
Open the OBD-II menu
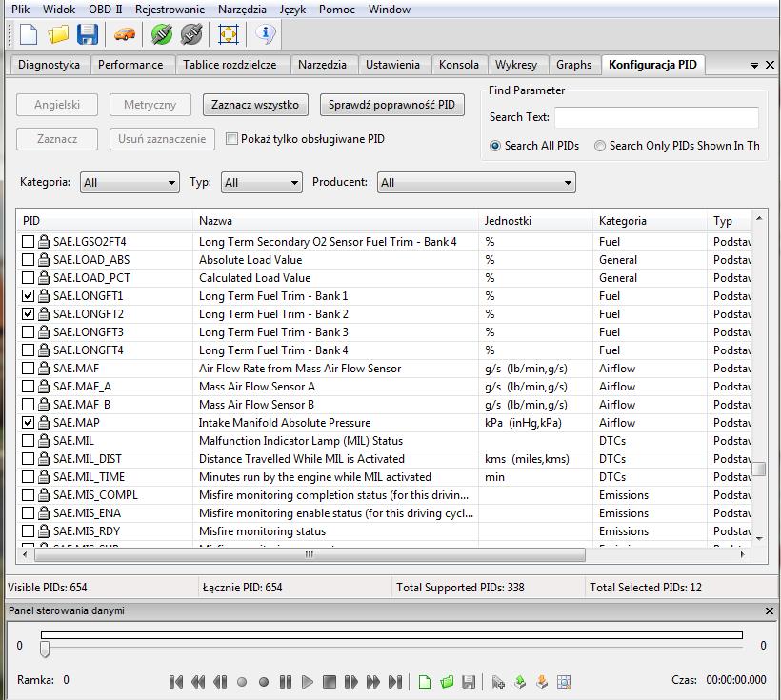105,10
